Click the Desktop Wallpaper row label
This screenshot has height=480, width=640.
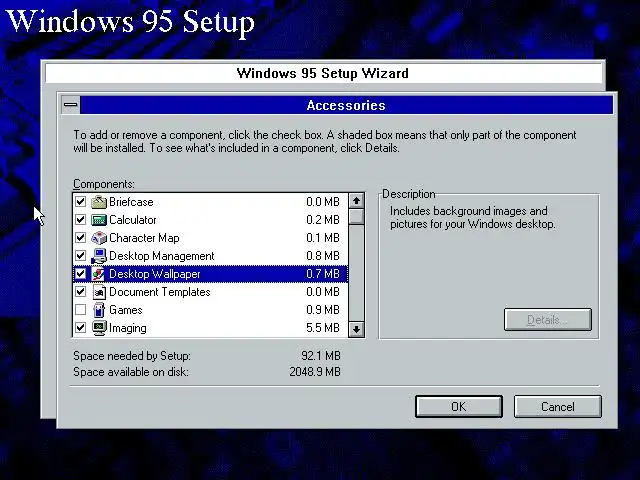(155, 274)
